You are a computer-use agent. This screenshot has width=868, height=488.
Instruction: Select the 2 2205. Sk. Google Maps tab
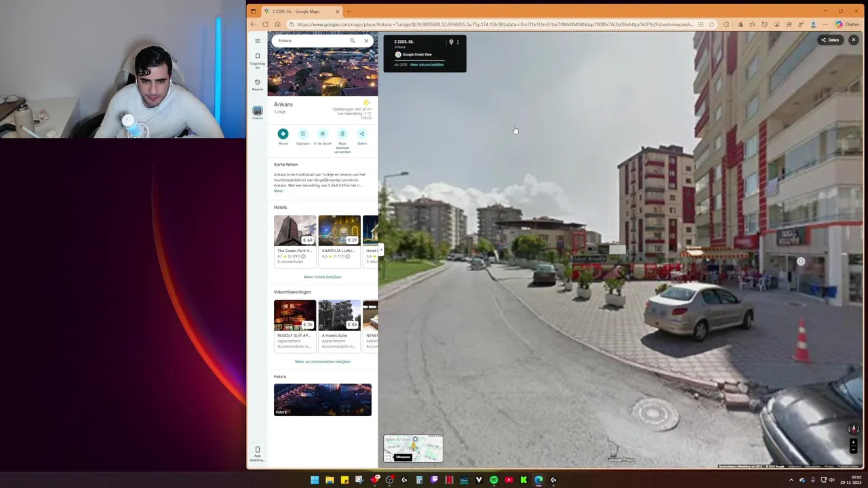pos(302,12)
